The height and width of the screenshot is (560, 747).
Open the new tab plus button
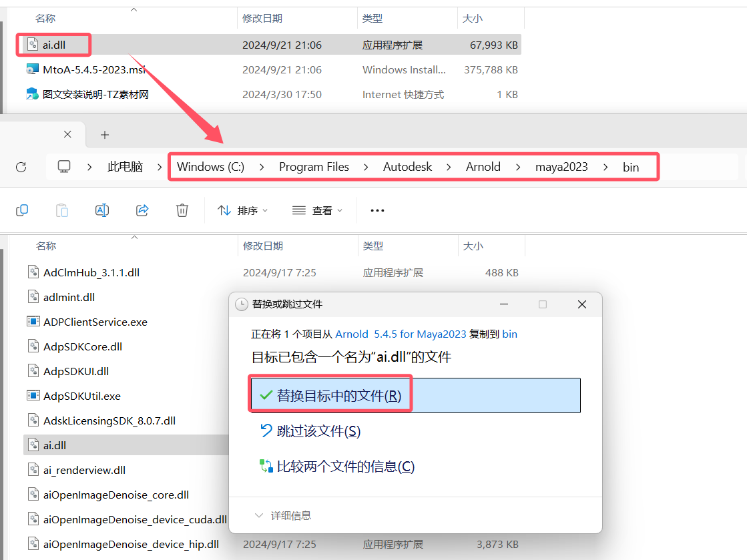(x=104, y=135)
